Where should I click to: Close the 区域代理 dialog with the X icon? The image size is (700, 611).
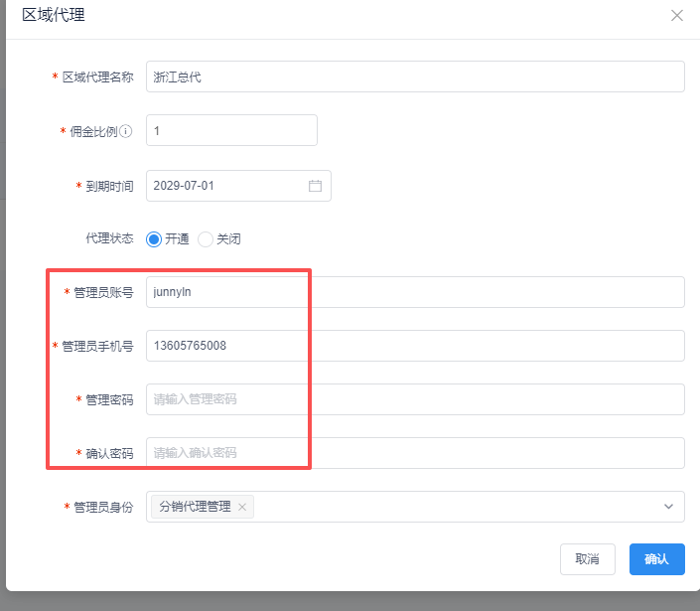pyautogui.click(x=677, y=16)
